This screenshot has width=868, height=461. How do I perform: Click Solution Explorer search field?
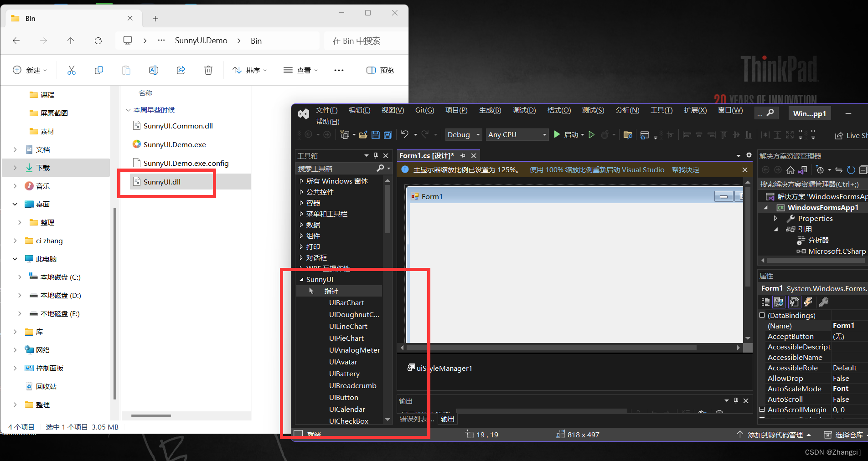812,184
